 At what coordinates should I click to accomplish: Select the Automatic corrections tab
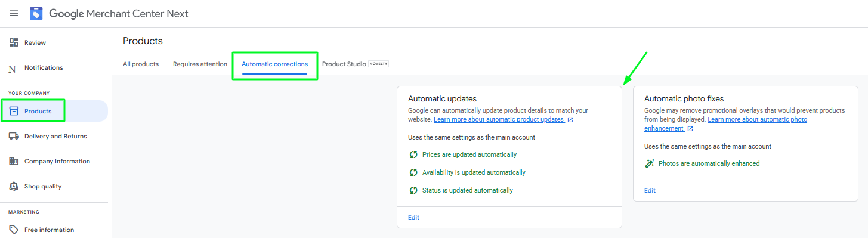[x=274, y=64]
